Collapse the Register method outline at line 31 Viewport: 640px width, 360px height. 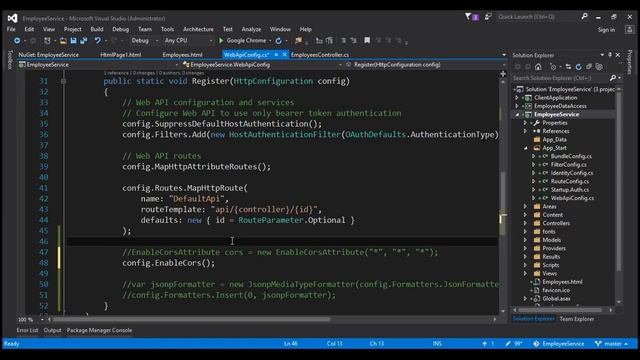(x=63, y=81)
